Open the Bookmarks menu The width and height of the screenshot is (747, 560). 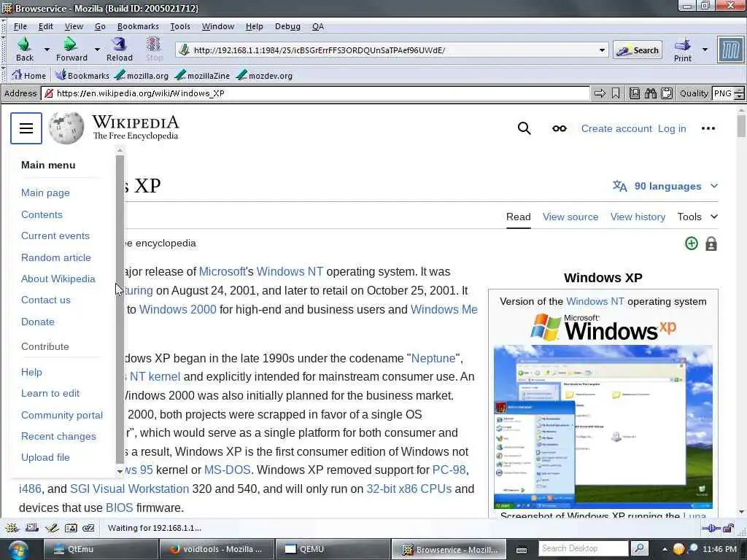tap(138, 26)
